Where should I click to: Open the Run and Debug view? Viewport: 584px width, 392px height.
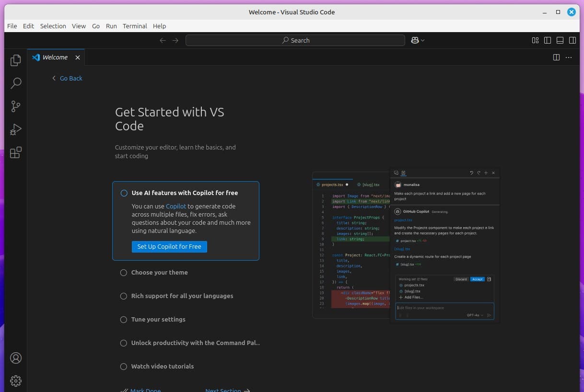[16, 129]
